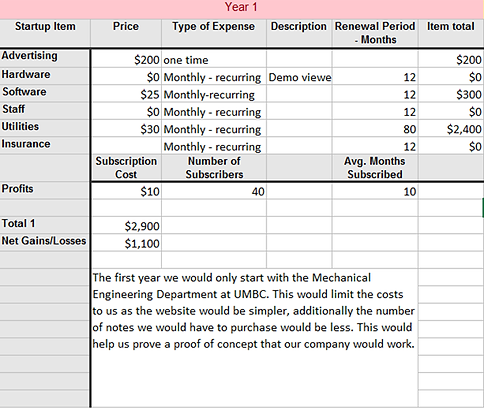Viewport: 484px width, 409px height.
Task: Select the 'Description' header cell
Action: pyautogui.click(x=299, y=33)
